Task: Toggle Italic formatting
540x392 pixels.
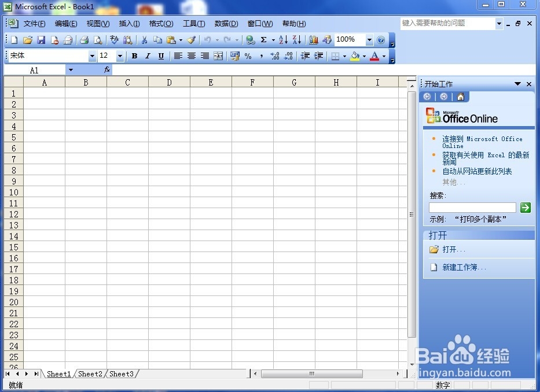Action: pos(148,56)
